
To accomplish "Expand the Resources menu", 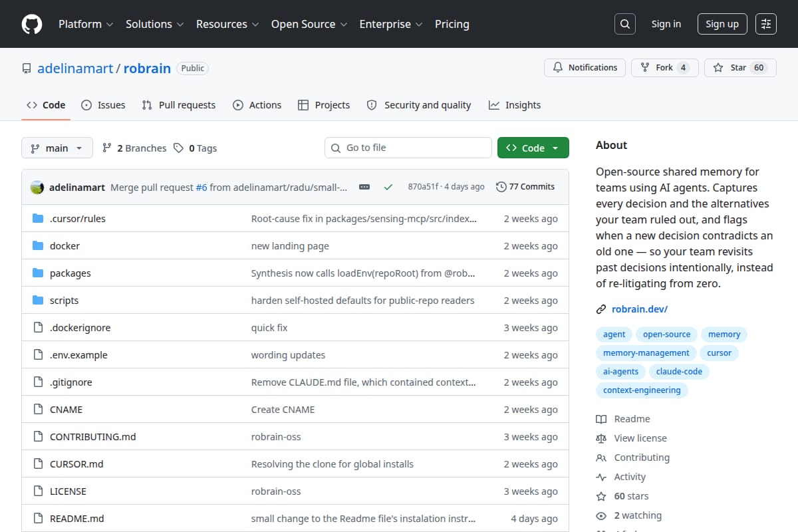I will point(227,24).
